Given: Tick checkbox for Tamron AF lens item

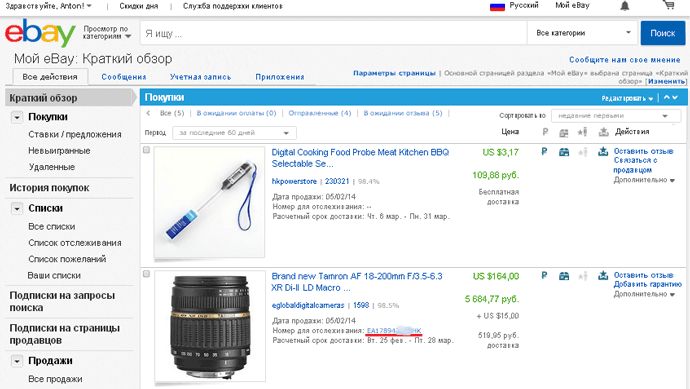Looking at the screenshot, I should [147, 274].
